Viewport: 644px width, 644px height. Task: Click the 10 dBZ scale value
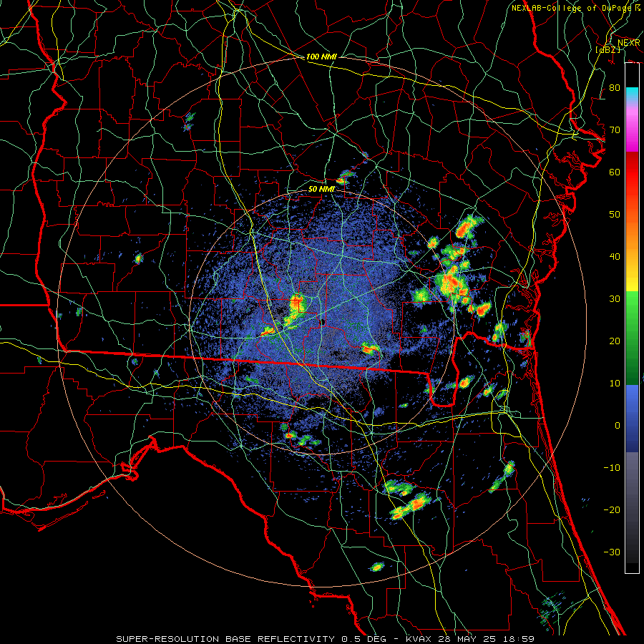point(615,384)
